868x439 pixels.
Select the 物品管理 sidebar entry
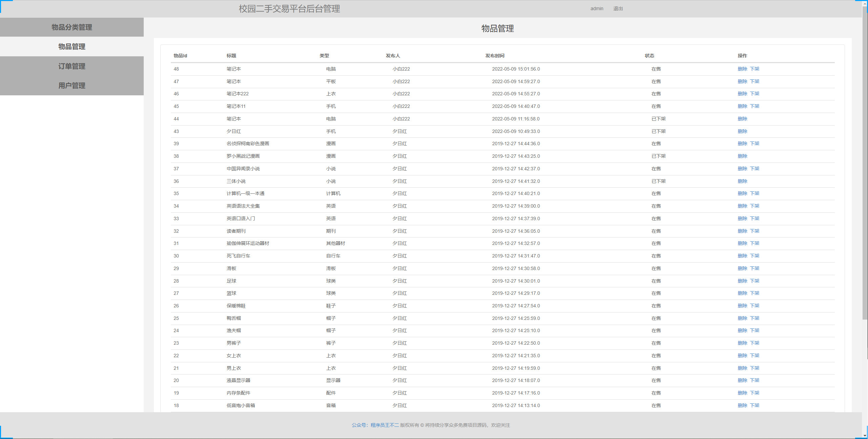72,46
